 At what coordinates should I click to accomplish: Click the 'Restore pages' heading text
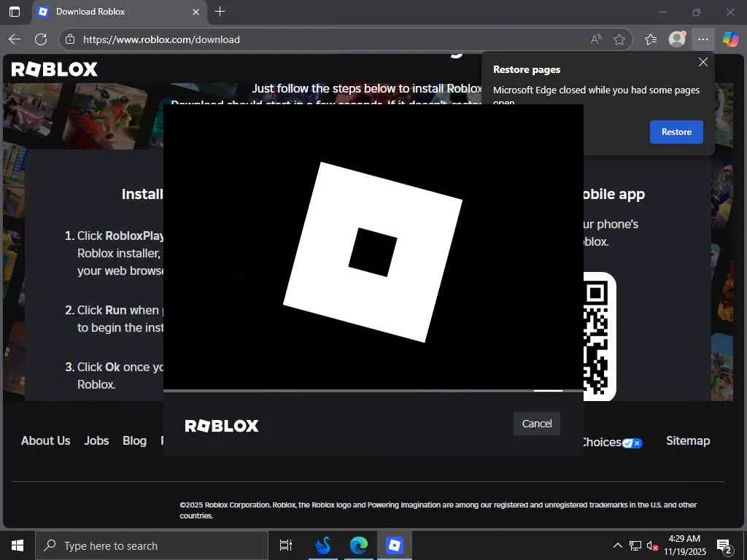coord(527,69)
